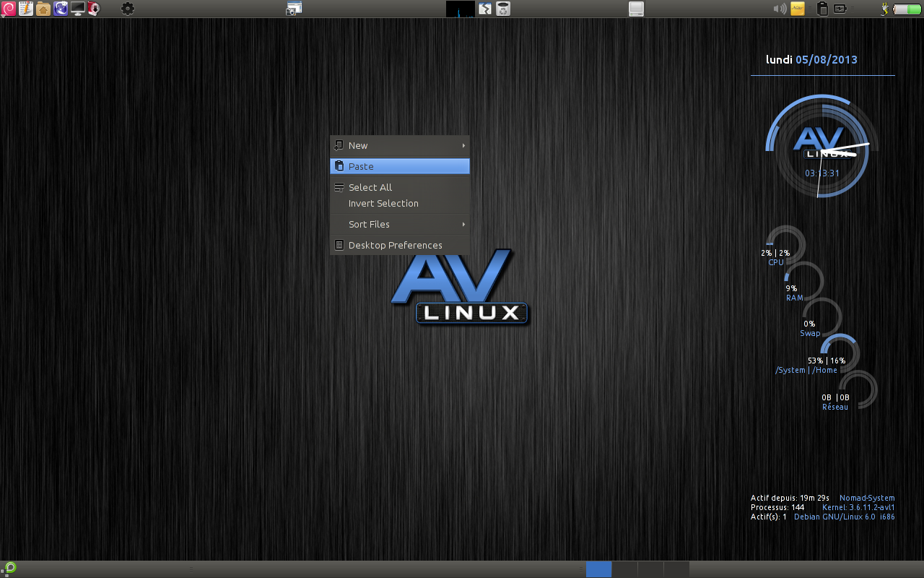Open the home folder file manager
This screenshot has width=924, height=578.
[43, 9]
